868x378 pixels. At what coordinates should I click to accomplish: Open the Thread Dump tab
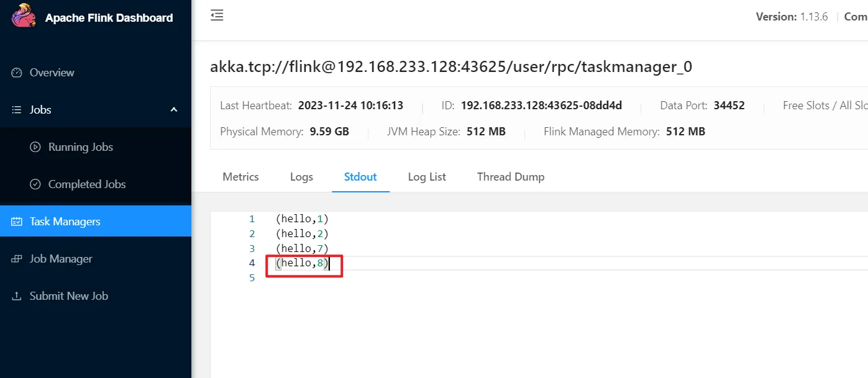point(511,177)
